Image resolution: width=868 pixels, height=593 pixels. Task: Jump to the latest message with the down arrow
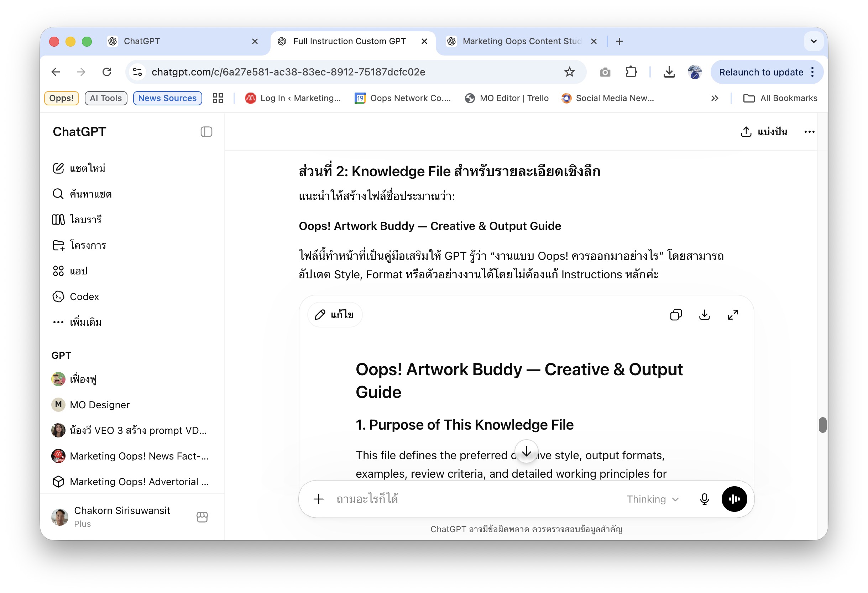coord(526,452)
